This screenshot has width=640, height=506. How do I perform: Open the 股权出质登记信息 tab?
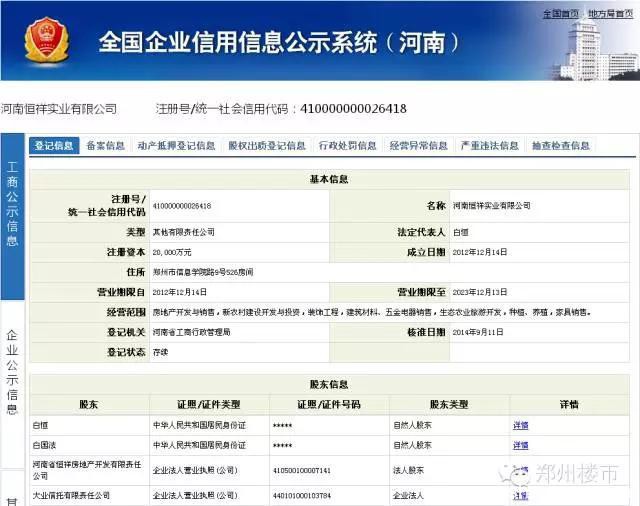click(x=267, y=146)
